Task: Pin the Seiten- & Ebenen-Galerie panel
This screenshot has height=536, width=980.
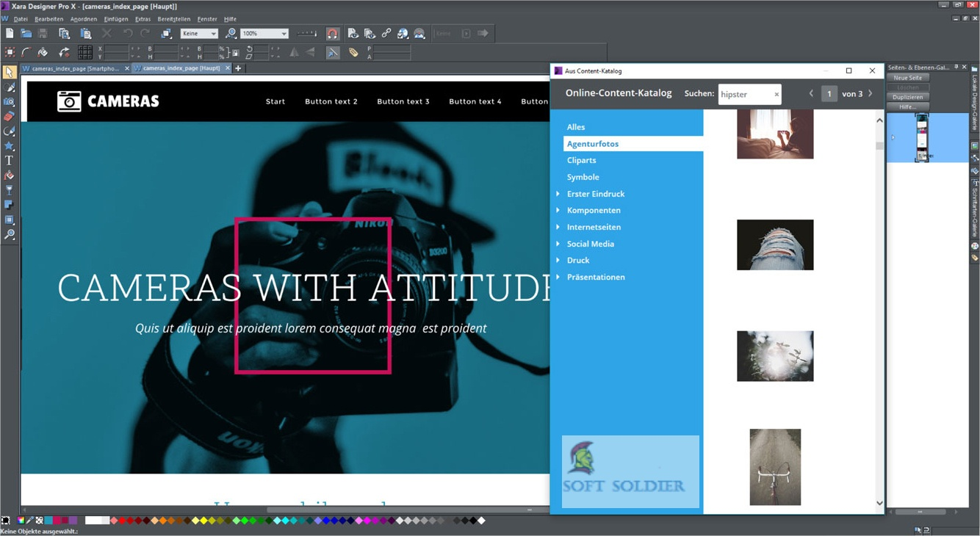Action: [x=956, y=68]
